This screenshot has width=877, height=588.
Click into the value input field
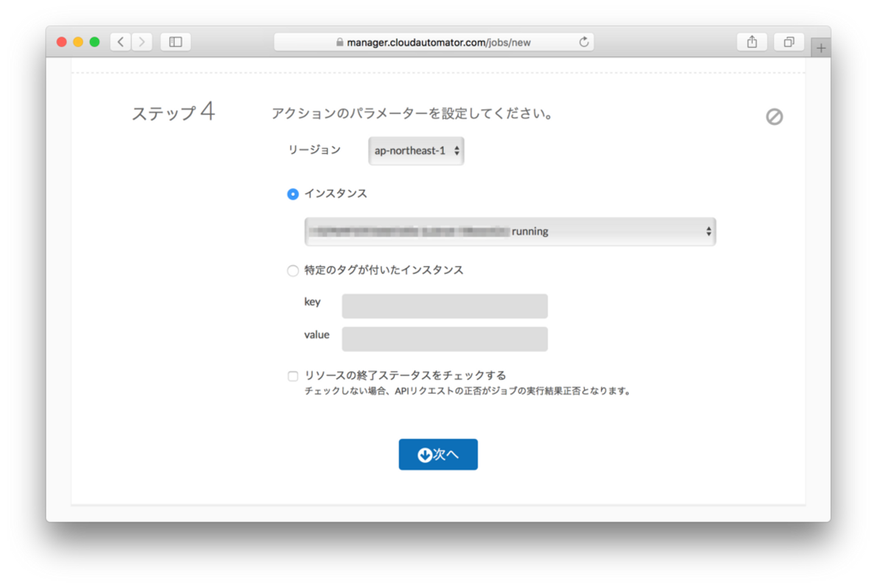click(x=445, y=338)
